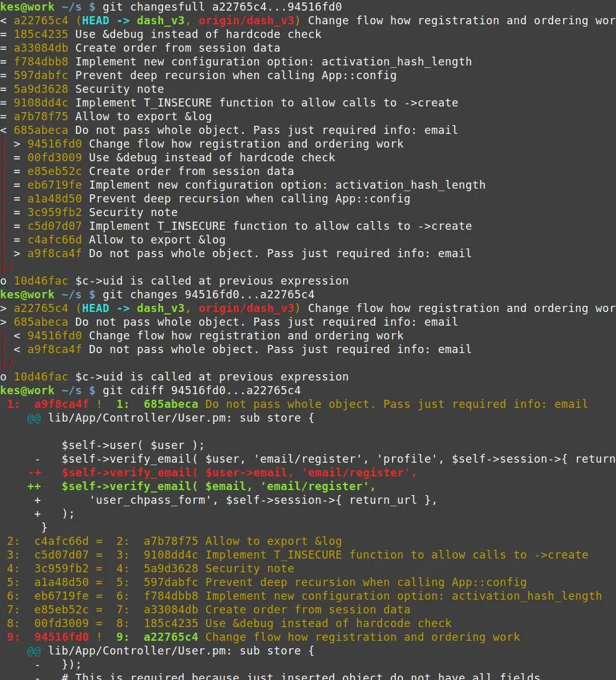Select 'Security note' in cdiff row 4
This screenshot has height=680, width=616.
click(250, 569)
